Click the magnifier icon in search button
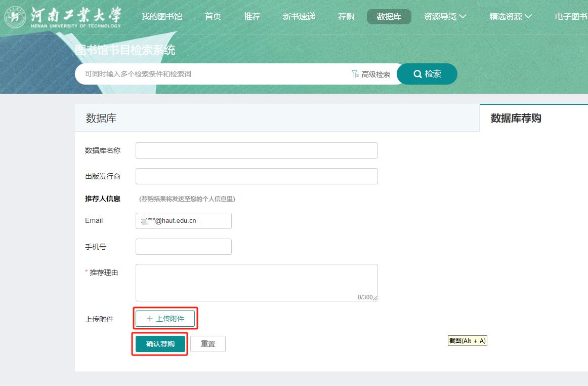The height and width of the screenshot is (386, 588). tap(417, 74)
